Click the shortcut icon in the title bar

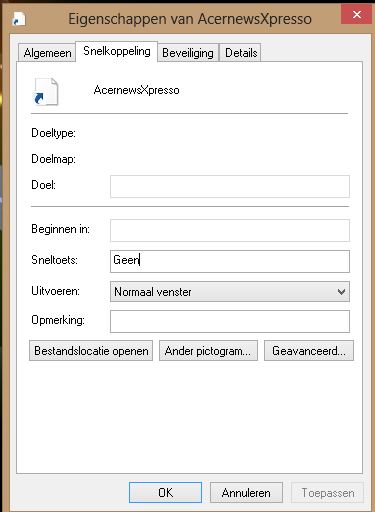[19, 19]
